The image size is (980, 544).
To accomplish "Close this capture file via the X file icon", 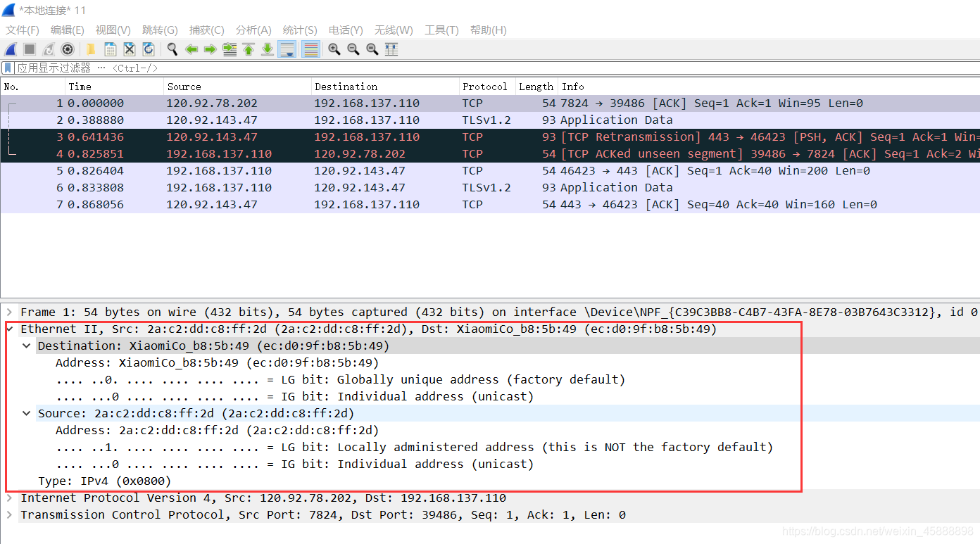I will 130,49.
